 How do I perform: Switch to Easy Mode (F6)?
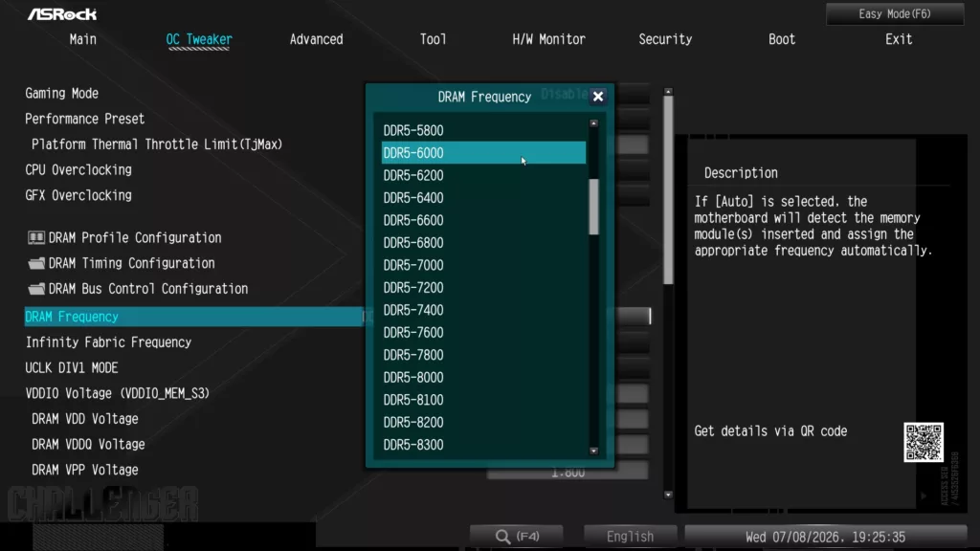(895, 13)
